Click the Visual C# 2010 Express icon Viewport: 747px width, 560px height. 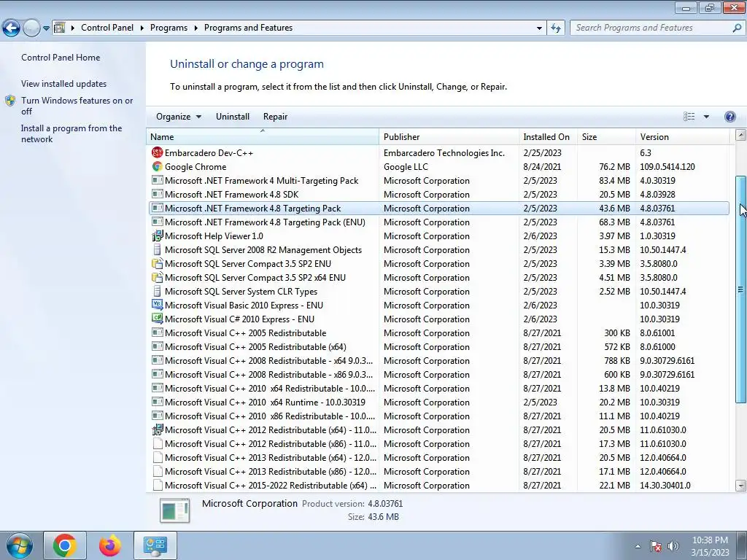pyautogui.click(x=157, y=319)
